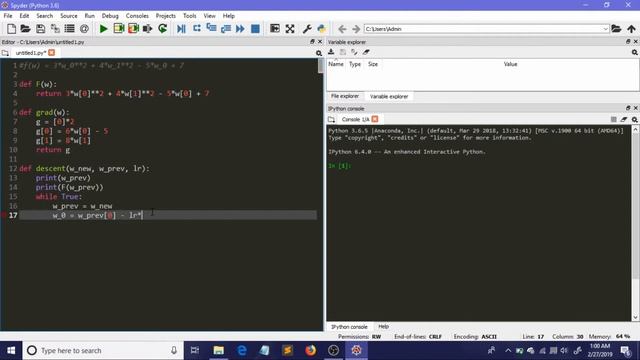Open the Search menu
This screenshot has width=640, height=360.
(x=44, y=16)
